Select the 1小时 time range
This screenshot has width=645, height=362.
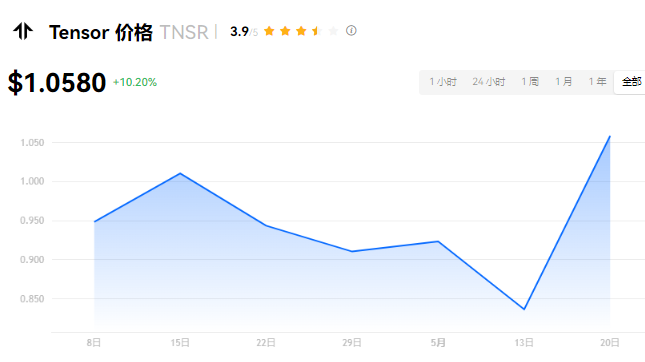click(x=443, y=82)
